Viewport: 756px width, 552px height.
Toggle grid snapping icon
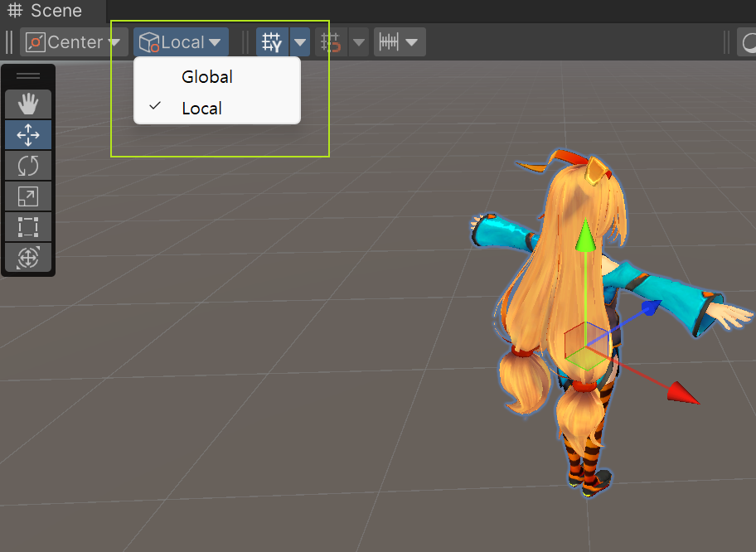tap(332, 42)
